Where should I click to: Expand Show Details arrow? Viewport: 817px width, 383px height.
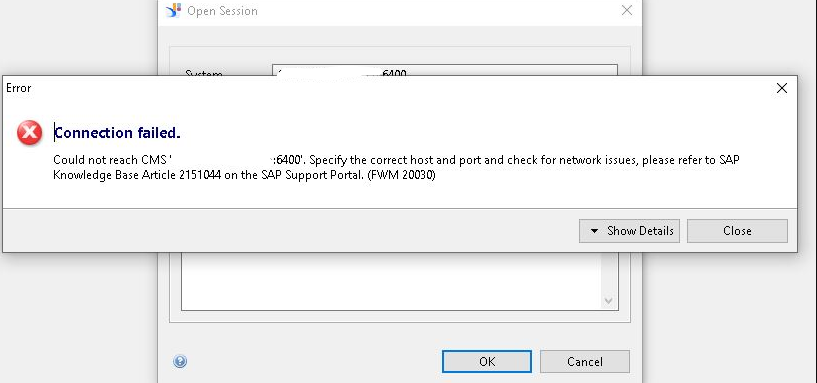tap(594, 231)
